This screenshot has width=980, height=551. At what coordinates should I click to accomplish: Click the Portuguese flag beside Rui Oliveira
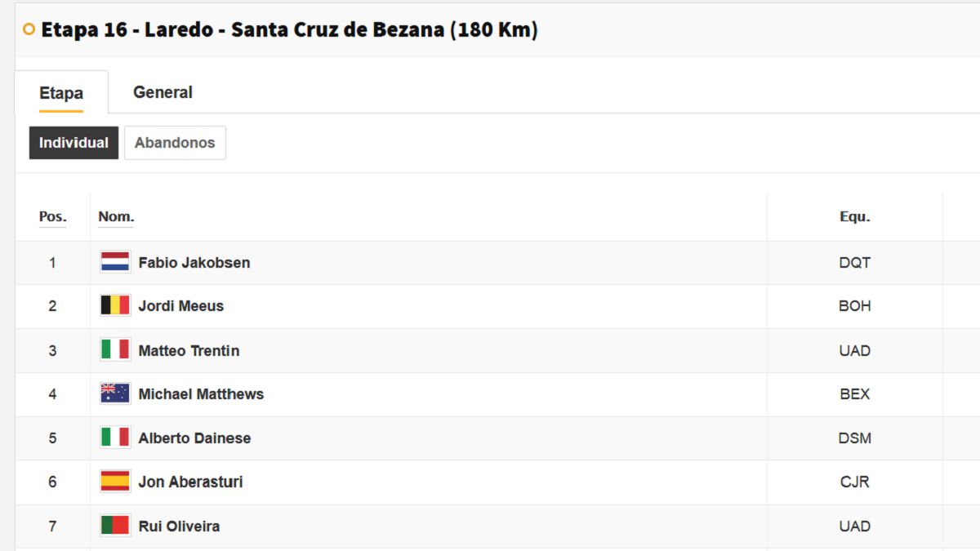115,526
